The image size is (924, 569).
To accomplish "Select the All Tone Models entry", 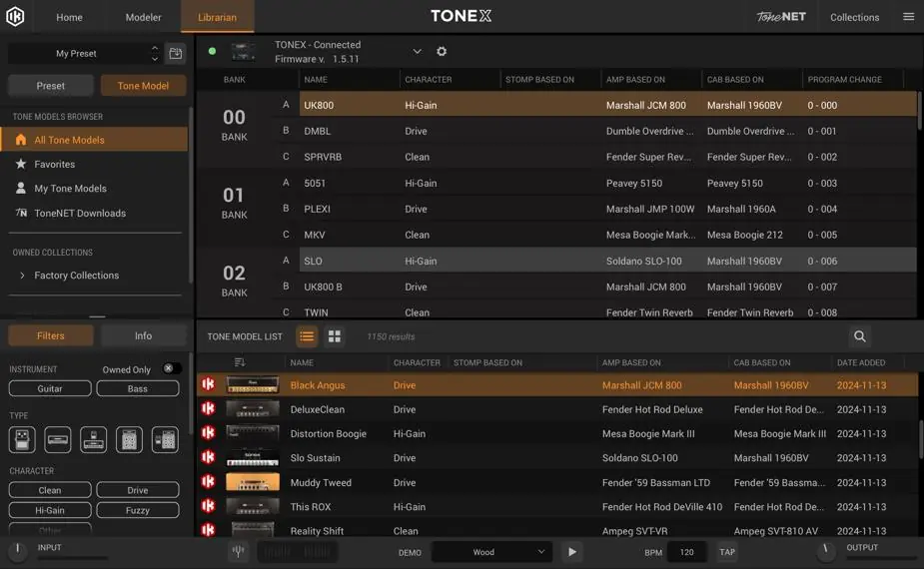I will pos(94,140).
